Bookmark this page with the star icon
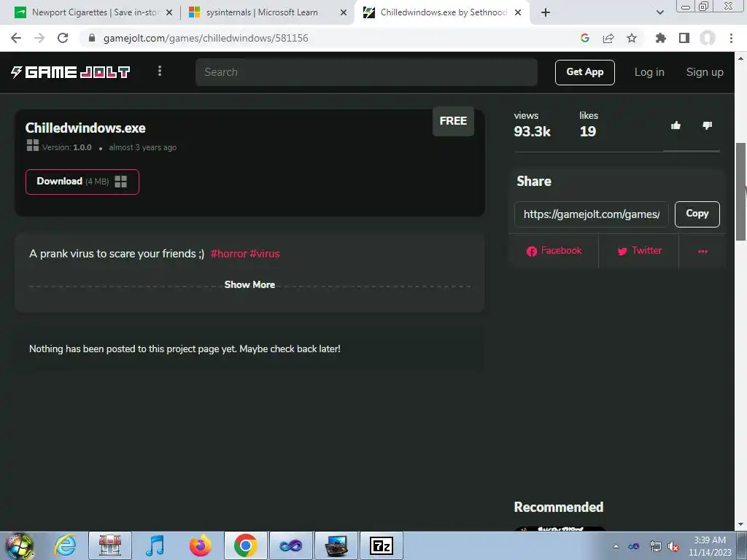747x560 pixels. point(632,38)
